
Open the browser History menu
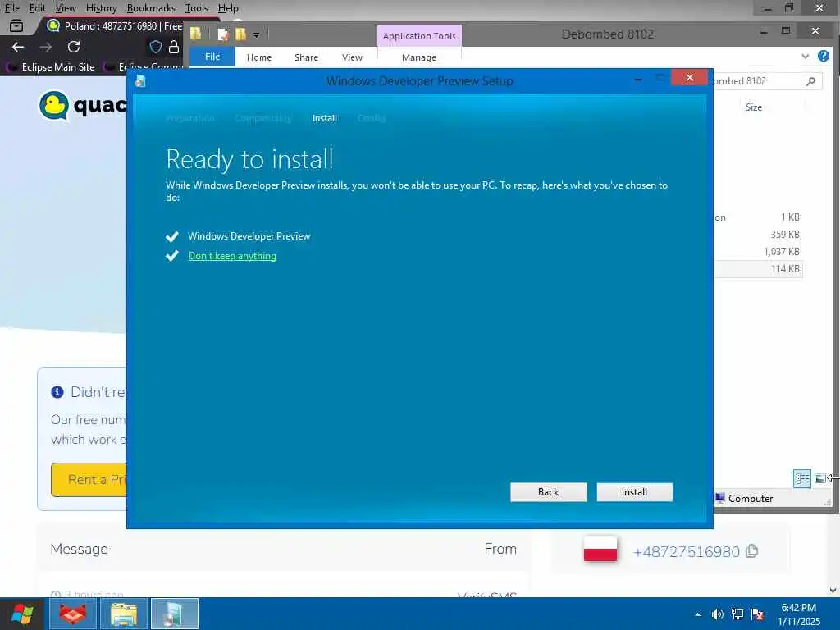pyautogui.click(x=101, y=8)
